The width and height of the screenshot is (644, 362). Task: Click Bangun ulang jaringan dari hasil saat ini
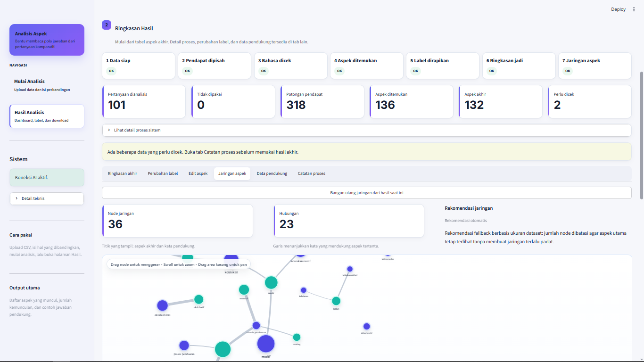point(366,193)
